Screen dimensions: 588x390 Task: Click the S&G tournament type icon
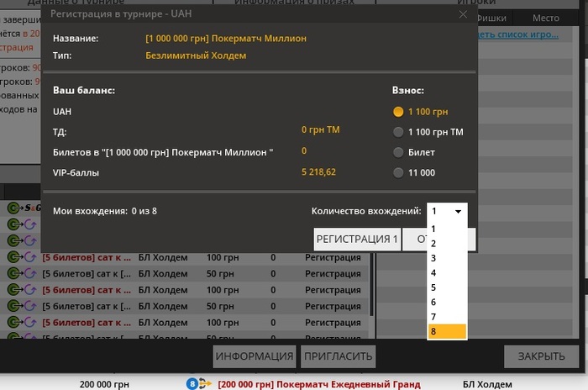[33, 208]
